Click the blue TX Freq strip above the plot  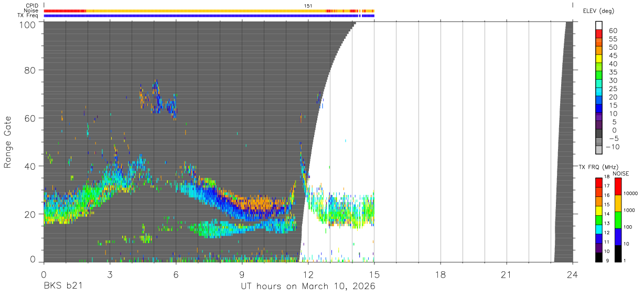(x=209, y=16)
